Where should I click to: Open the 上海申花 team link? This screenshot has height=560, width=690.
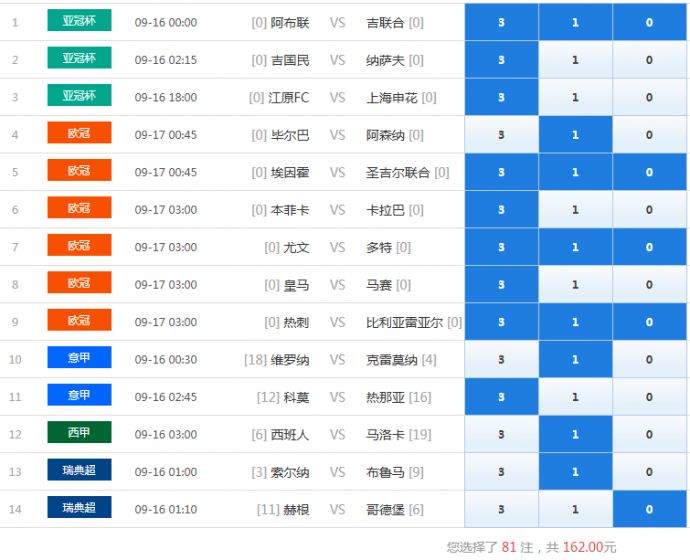tap(392, 98)
